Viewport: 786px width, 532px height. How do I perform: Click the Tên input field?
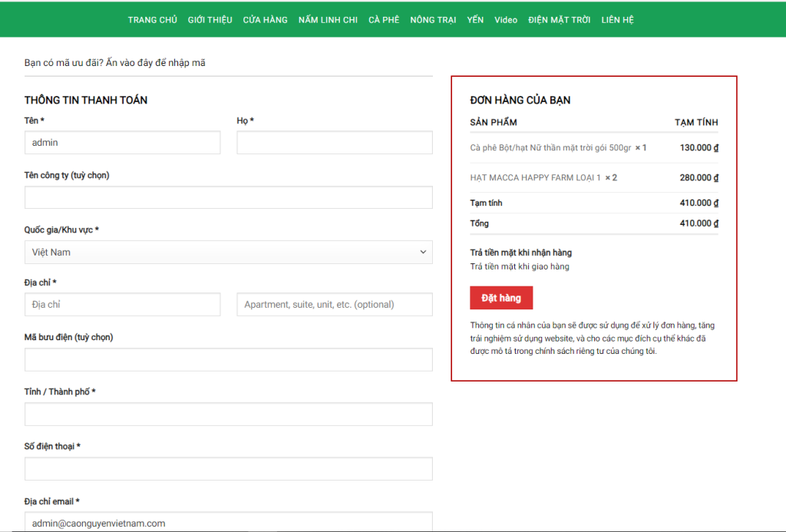click(122, 143)
